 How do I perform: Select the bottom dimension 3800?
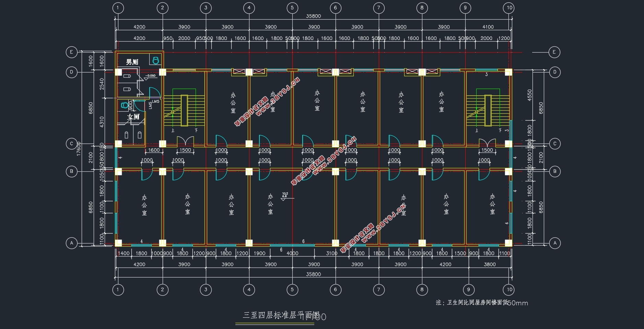pos(490,264)
